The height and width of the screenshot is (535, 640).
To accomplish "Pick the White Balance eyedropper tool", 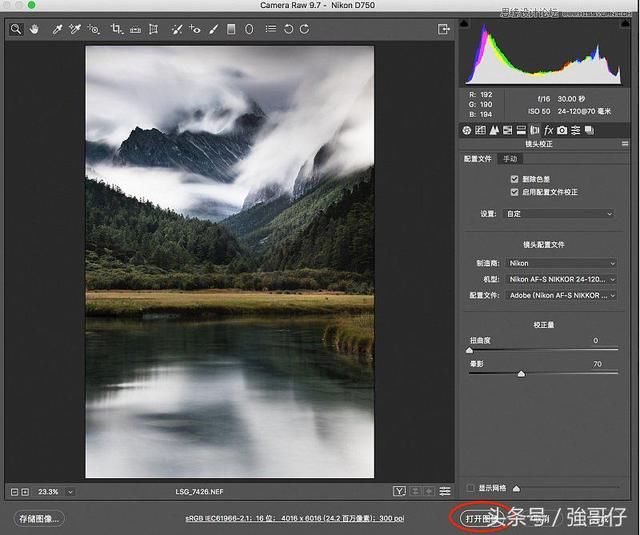I will (57, 29).
